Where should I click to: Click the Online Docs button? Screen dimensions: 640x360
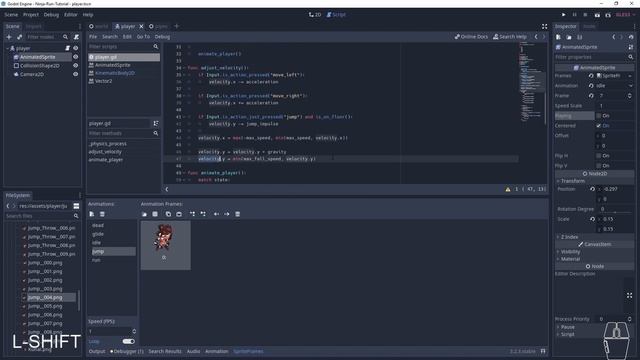pos(471,37)
